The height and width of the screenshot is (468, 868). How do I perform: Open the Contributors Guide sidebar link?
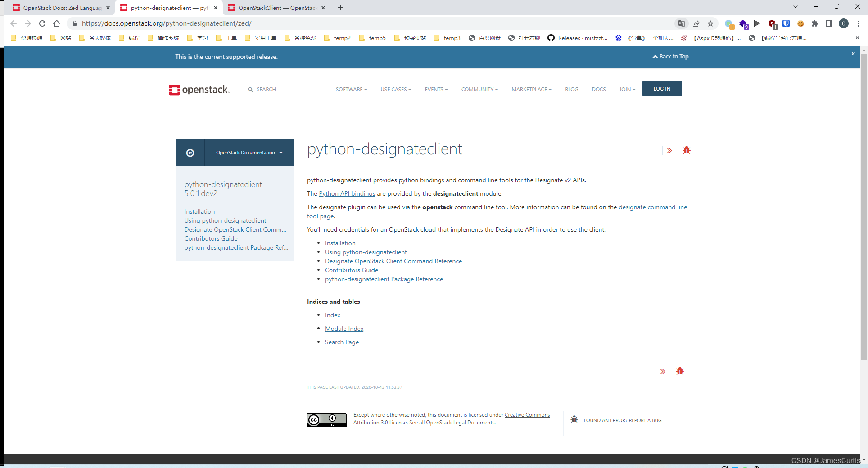click(x=211, y=239)
